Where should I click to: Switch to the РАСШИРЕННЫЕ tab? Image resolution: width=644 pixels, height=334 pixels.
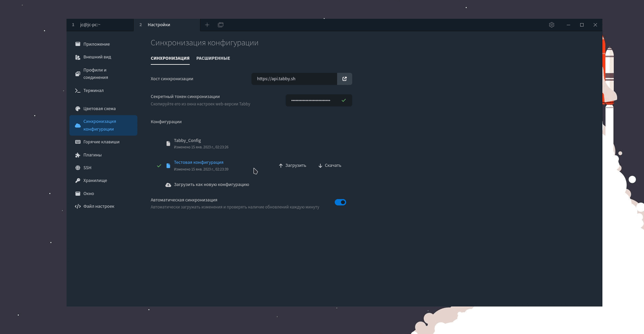click(213, 58)
